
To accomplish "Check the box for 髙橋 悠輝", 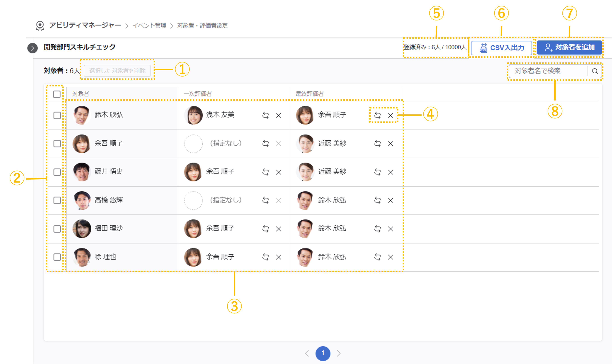I will [x=57, y=200].
